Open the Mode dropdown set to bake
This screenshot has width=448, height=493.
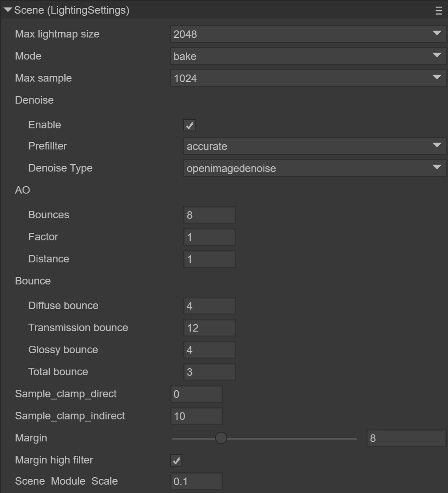click(307, 56)
